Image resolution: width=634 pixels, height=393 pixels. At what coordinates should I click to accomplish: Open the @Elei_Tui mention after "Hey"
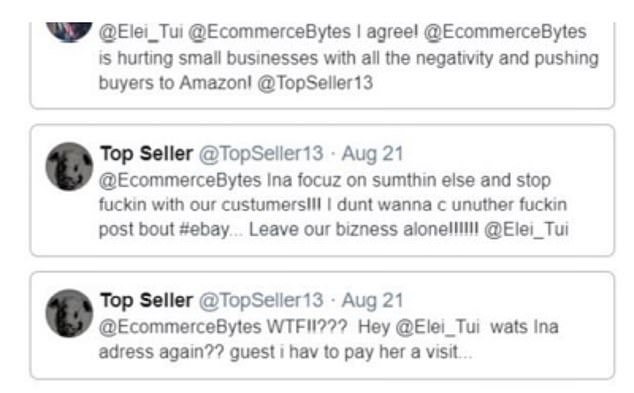(x=437, y=327)
